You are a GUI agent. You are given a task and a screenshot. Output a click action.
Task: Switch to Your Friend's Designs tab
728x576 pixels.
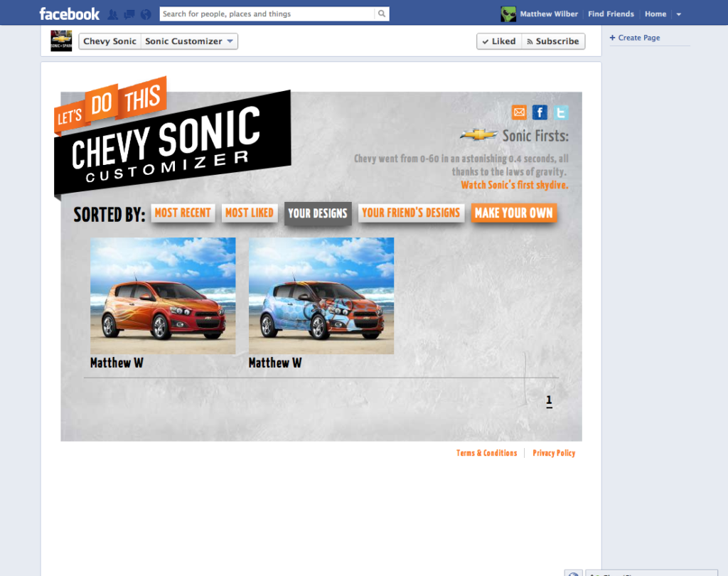point(411,213)
